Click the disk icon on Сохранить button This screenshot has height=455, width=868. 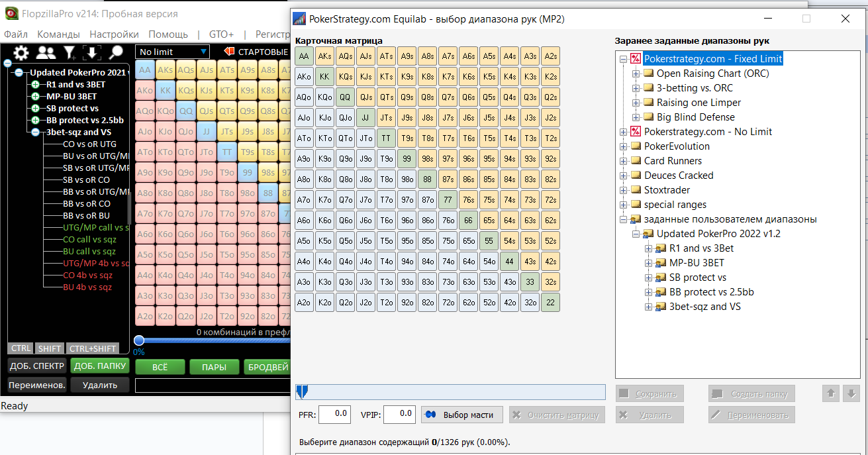tap(624, 393)
